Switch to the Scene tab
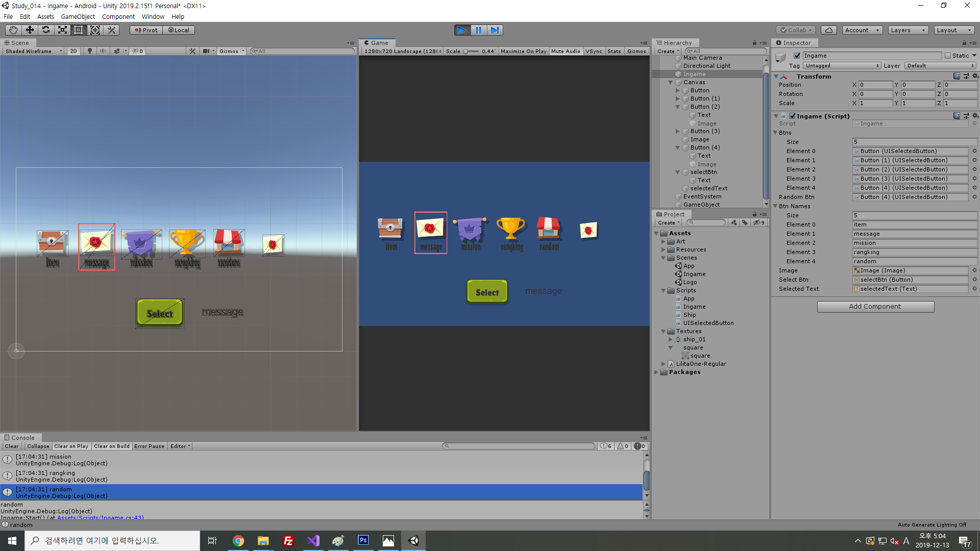This screenshot has height=551, width=980. [x=17, y=43]
